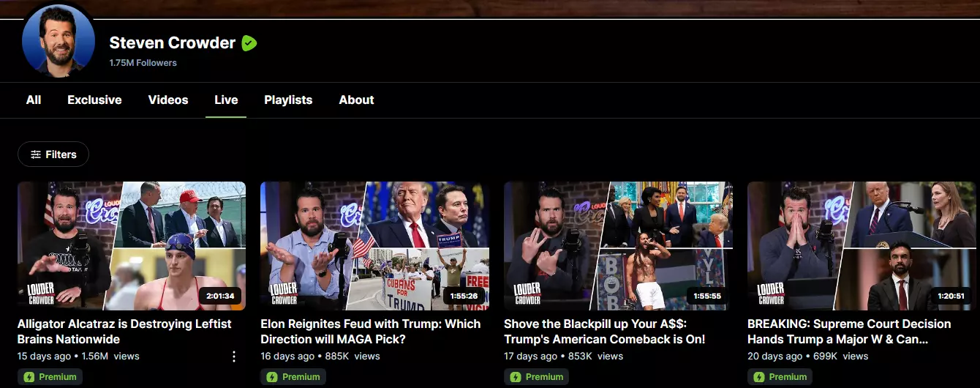Open title 'BREAKING: Supreme Court Decision Hands Trump'
The image size is (980, 388).
tap(849, 332)
